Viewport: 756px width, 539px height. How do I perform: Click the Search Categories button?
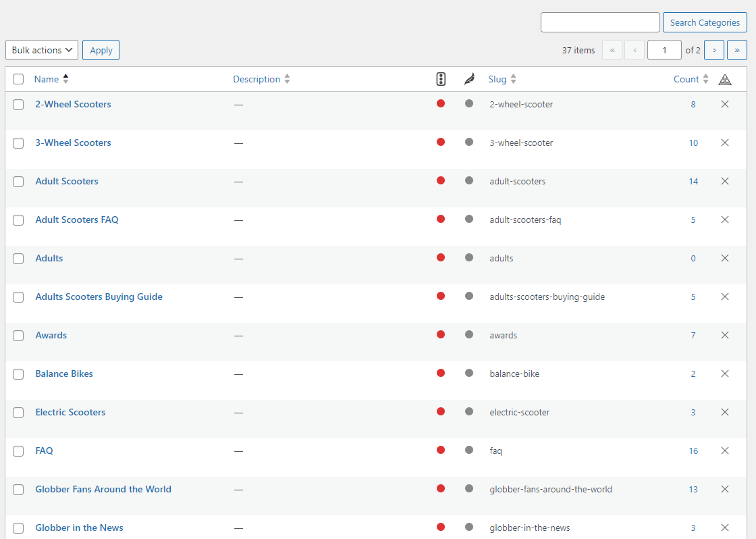tap(705, 22)
